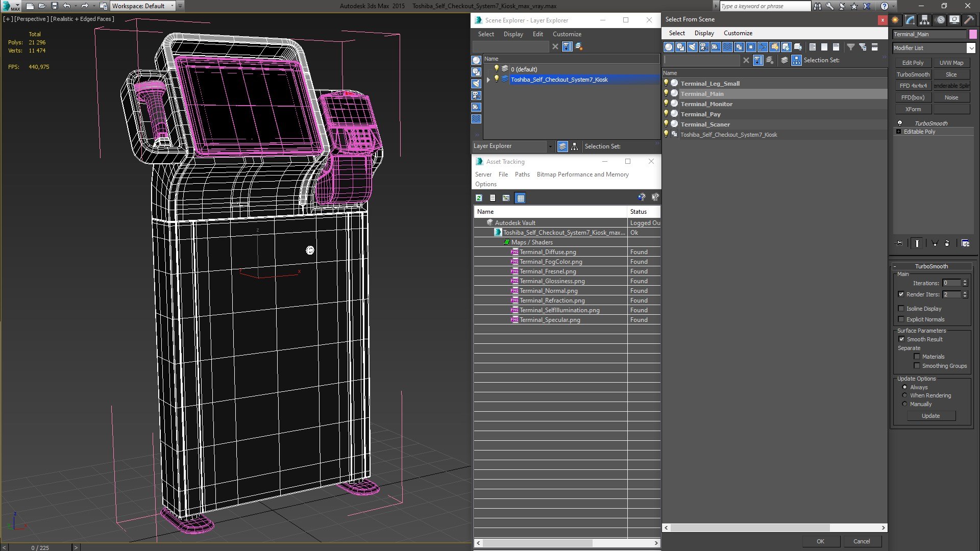Click Undo arrow in top toolbar
Image resolution: width=980 pixels, height=551 pixels.
66,6
